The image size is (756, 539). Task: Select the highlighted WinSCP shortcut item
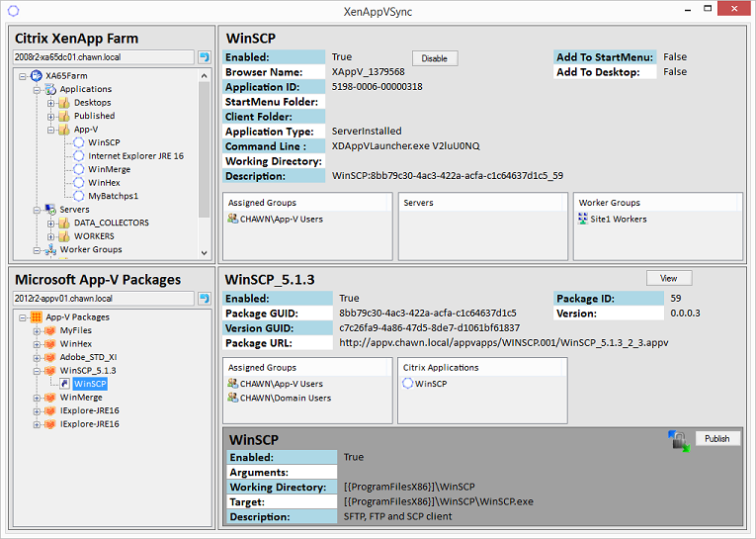90,384
